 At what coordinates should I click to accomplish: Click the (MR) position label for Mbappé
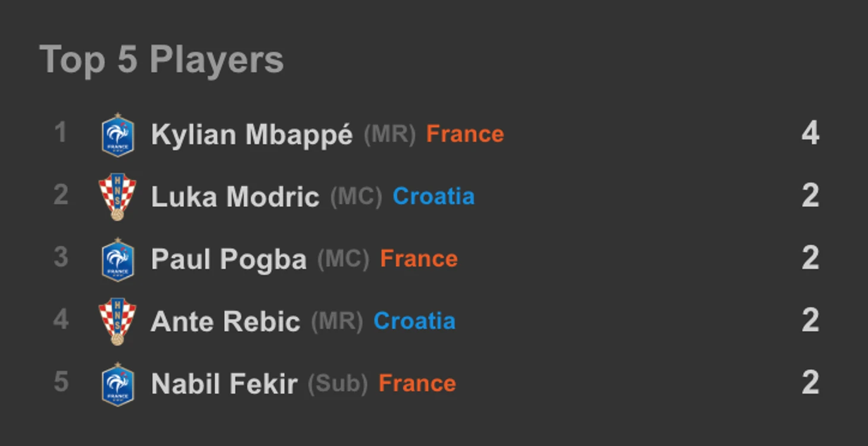click(x=389, y=134)
